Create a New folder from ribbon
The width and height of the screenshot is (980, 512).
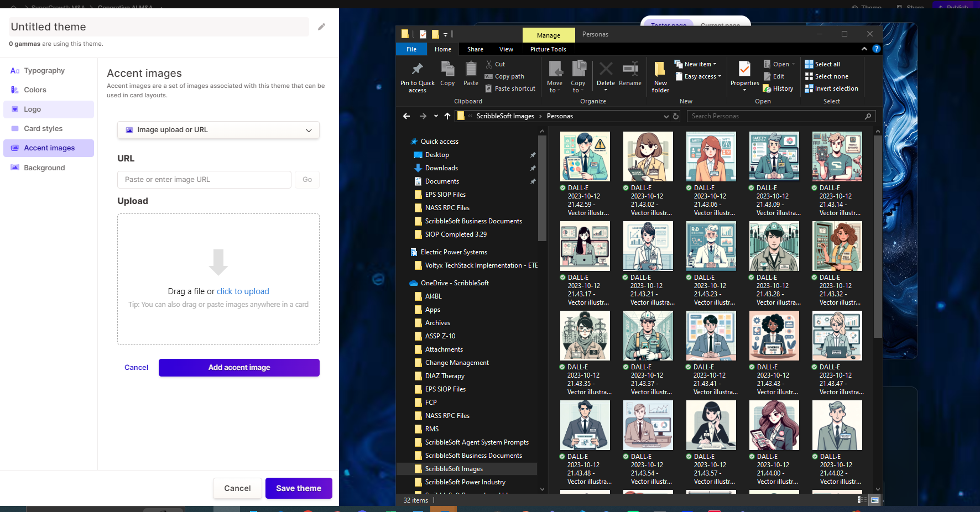(660, 76)
